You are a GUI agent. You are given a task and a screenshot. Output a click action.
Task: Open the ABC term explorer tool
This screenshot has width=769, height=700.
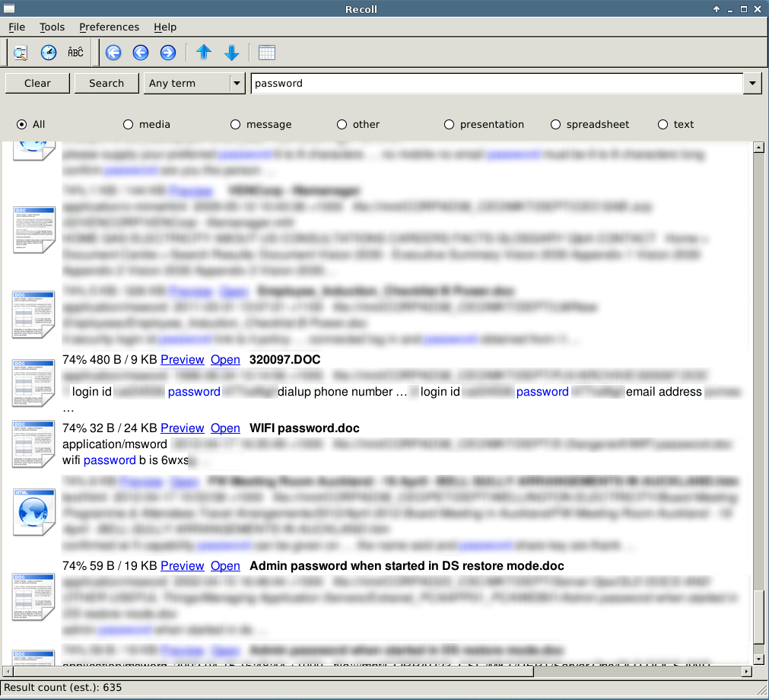coord(75,52)
